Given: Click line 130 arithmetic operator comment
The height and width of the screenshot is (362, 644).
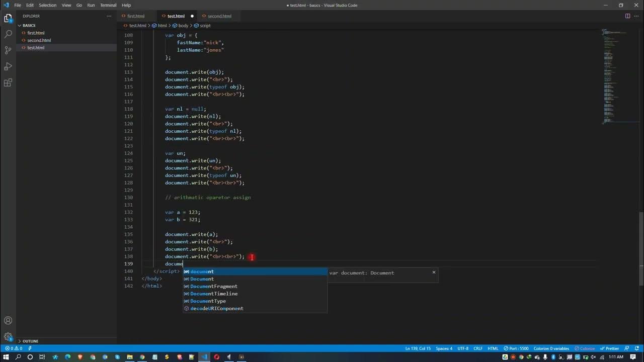Looking at the screenshot, I should [x=208, y=198].
